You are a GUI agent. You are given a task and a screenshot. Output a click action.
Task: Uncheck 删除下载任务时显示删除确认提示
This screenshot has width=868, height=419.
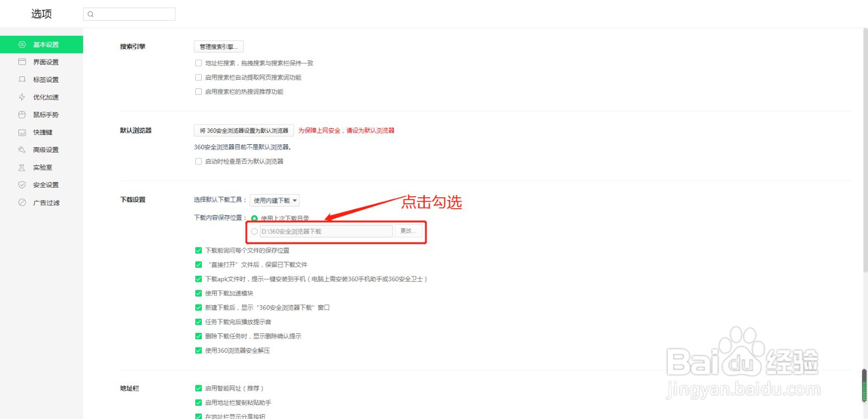(x=199, y=336)
